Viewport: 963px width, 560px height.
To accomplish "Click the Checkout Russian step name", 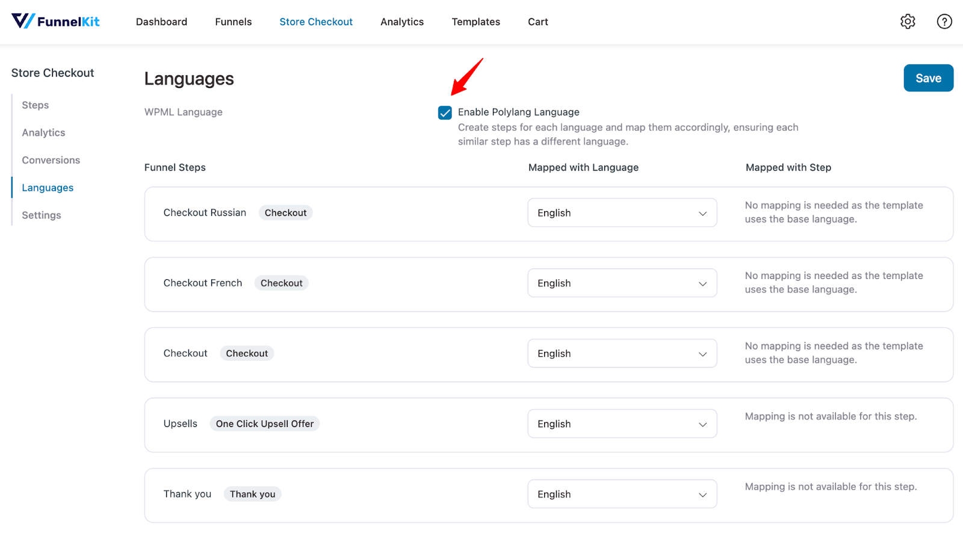I will (205, 213).
